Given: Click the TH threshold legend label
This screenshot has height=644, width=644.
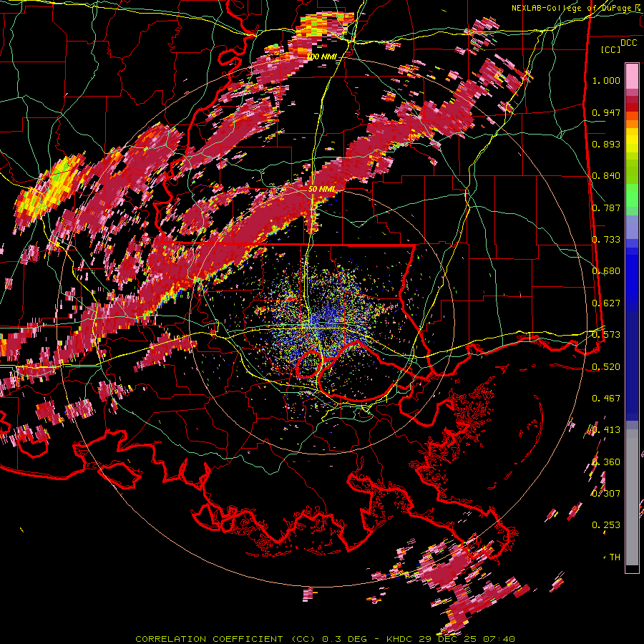Looking at the screenshot, I should click(x=615, y=557).
